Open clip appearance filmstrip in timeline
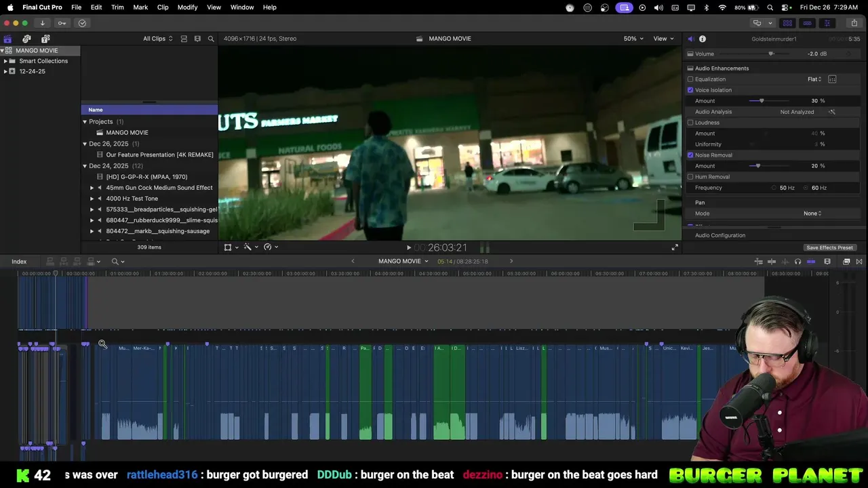868x488 pixels. click(x=827, y=262)
